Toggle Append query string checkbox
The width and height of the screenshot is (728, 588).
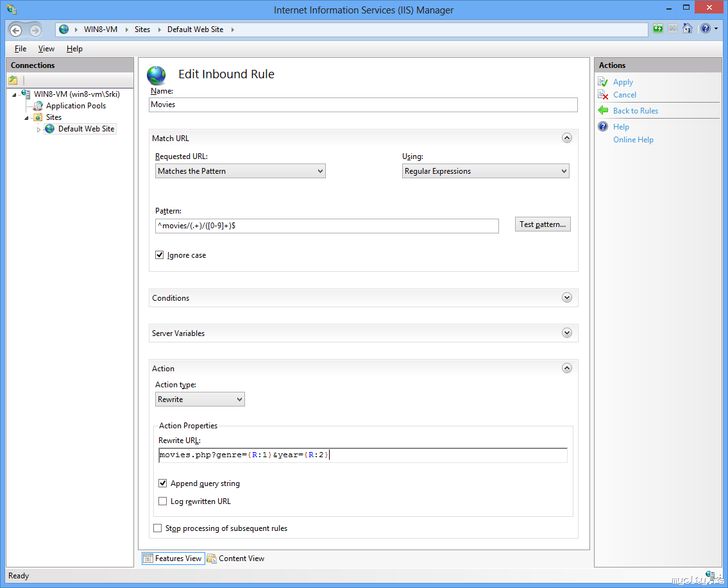pyautogui.click(x=162, y=483)
